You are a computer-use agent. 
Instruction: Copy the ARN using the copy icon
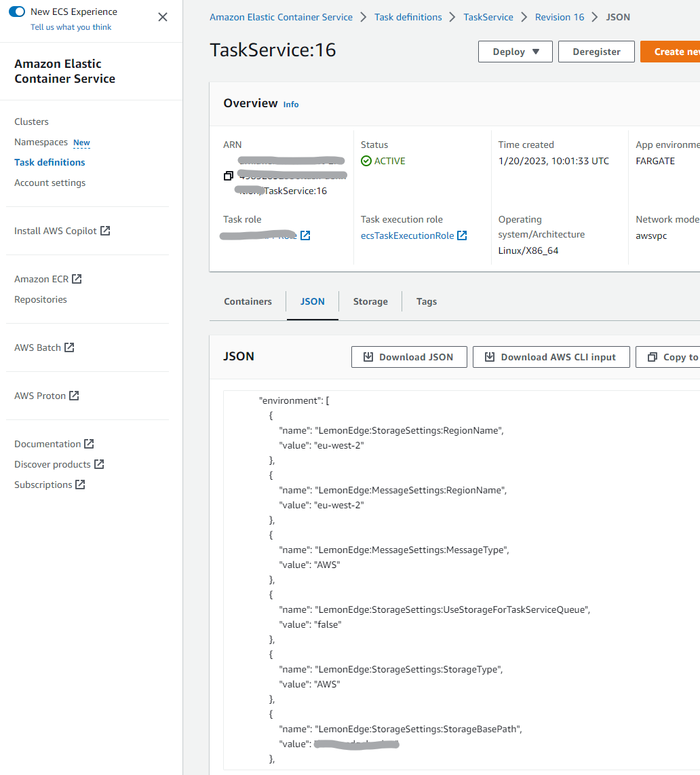tap(228, 176)
